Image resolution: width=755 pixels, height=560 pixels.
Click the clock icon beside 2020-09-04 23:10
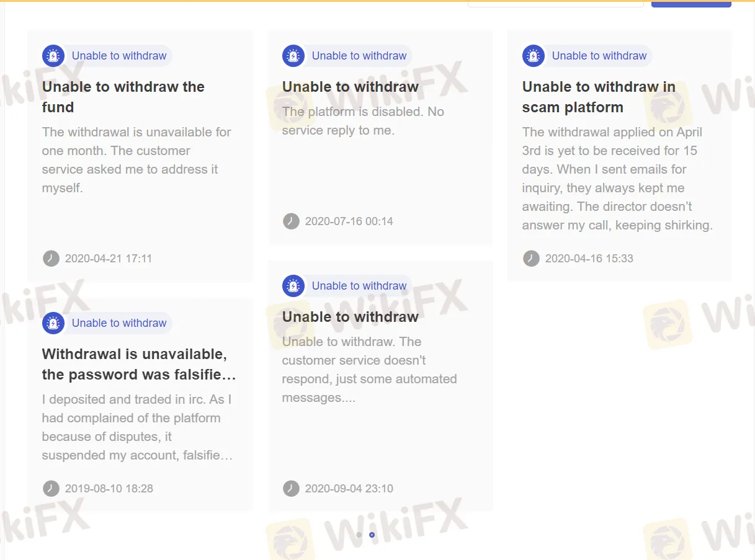[x=291, y=488]
